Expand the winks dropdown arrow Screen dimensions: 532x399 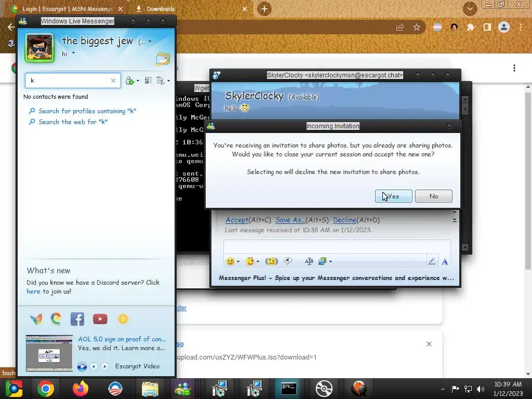tap(258, 262)
